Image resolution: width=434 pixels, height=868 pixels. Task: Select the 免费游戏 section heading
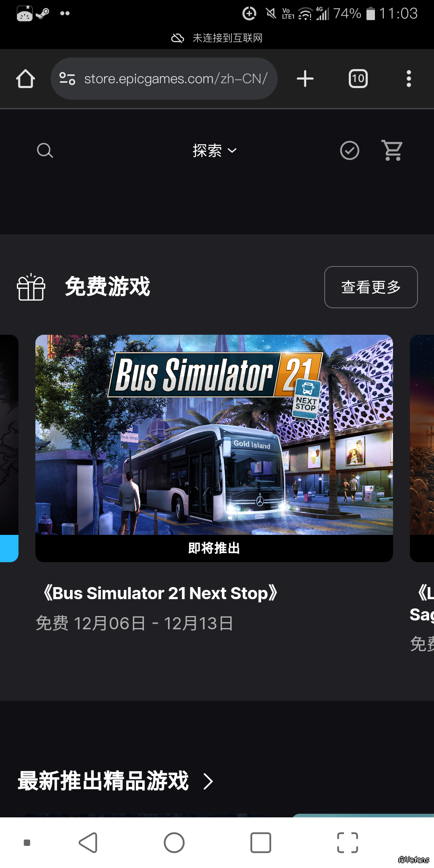(108, 287)
